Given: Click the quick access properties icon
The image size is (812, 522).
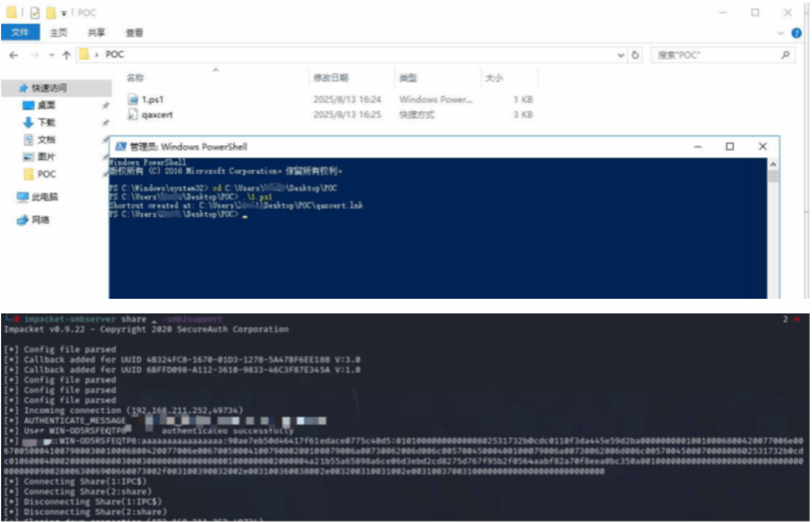Looking at the screenshot, I should coord(35,13).
